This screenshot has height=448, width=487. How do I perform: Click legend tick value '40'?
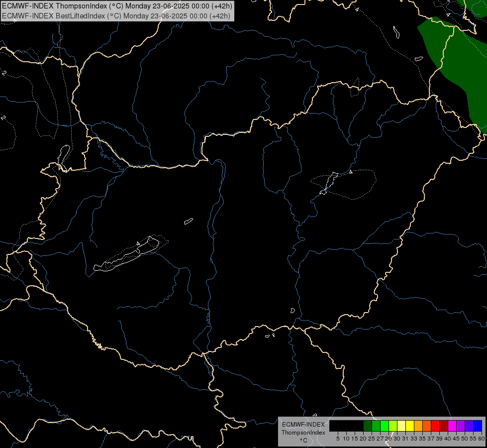(448, 439)
